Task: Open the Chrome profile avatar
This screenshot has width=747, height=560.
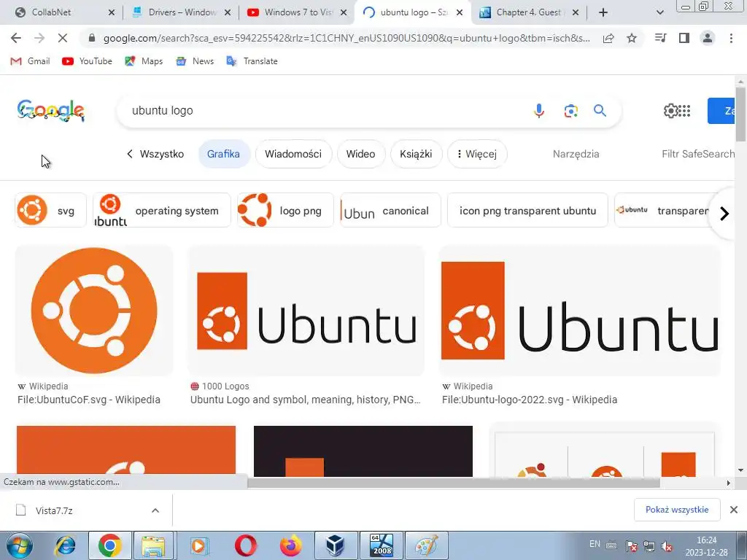Action: tap(708, 38)
